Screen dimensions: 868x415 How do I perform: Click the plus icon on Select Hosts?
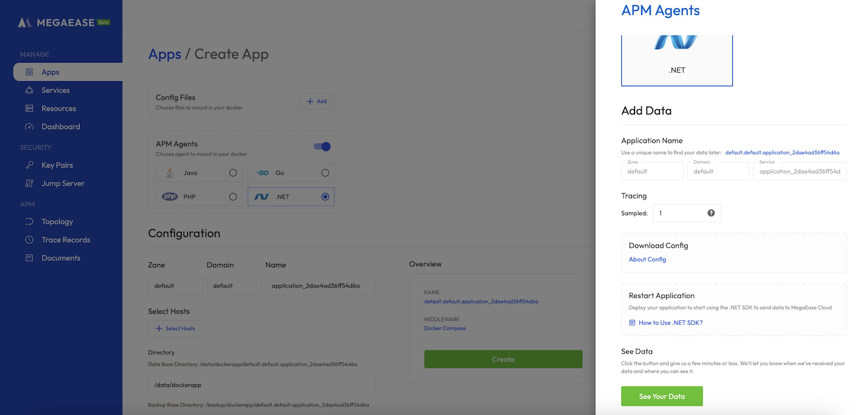[x=159, y=328]
